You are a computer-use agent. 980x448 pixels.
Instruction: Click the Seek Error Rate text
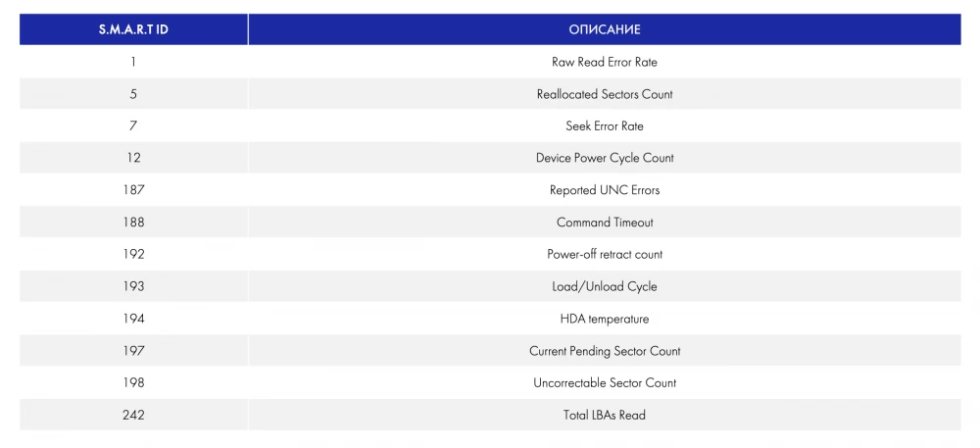(x=604, y=126)
